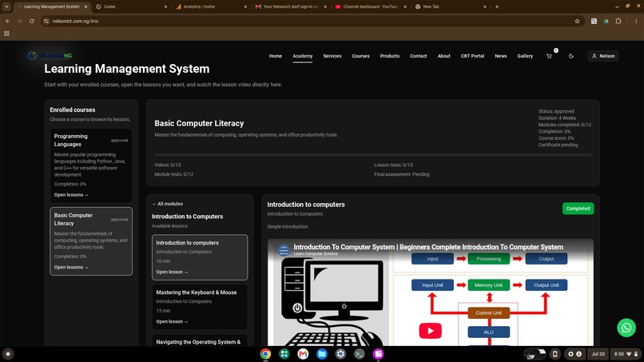Open Terminal from the shelf
Screen dimensions: 644x362
click(360, 354)
